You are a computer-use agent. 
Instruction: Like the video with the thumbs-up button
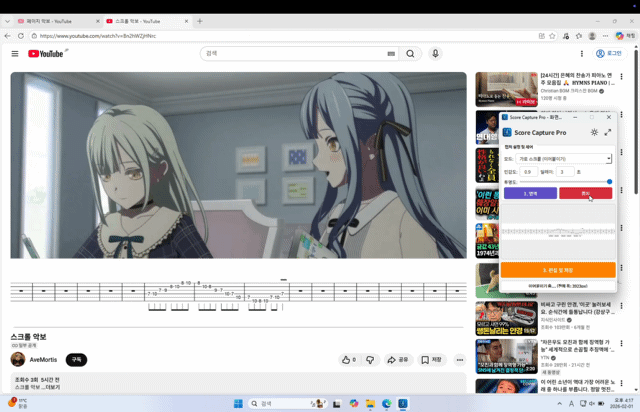click(x=348, y=359)
